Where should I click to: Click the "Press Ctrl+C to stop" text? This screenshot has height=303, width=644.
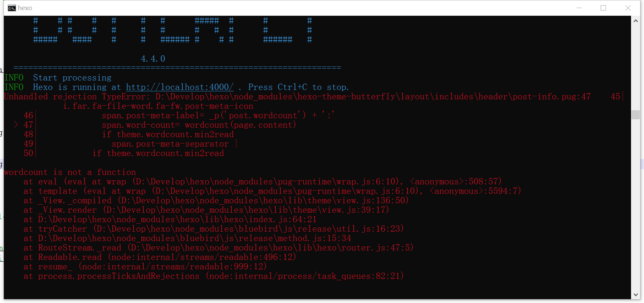click(x=298, y=87)
